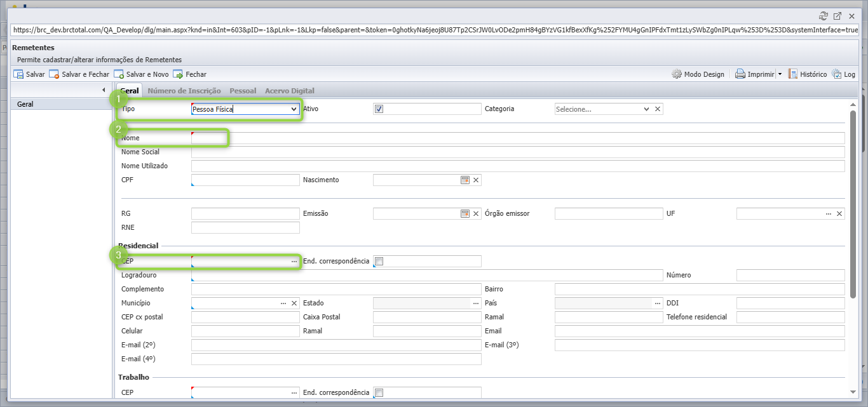This screenshot has height=407, width=868.
Task: Clear the Emissão date field
Action: pyautogui.click(x=476, y=213)
